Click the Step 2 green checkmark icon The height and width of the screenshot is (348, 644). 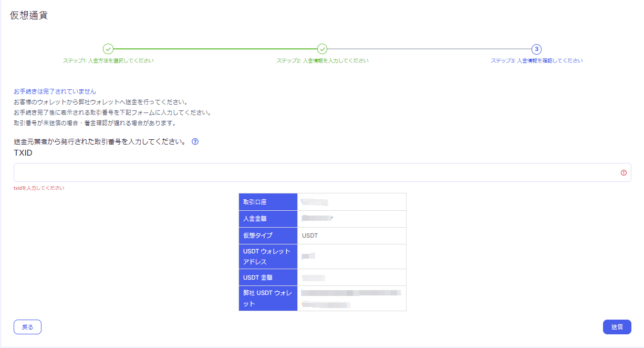click(323, 49)
